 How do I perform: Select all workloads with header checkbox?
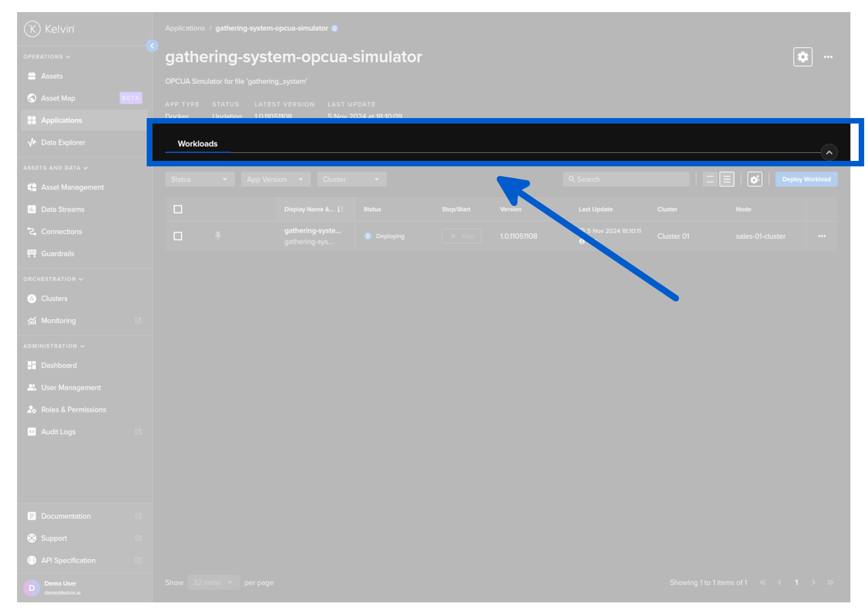tap(178, 209)
